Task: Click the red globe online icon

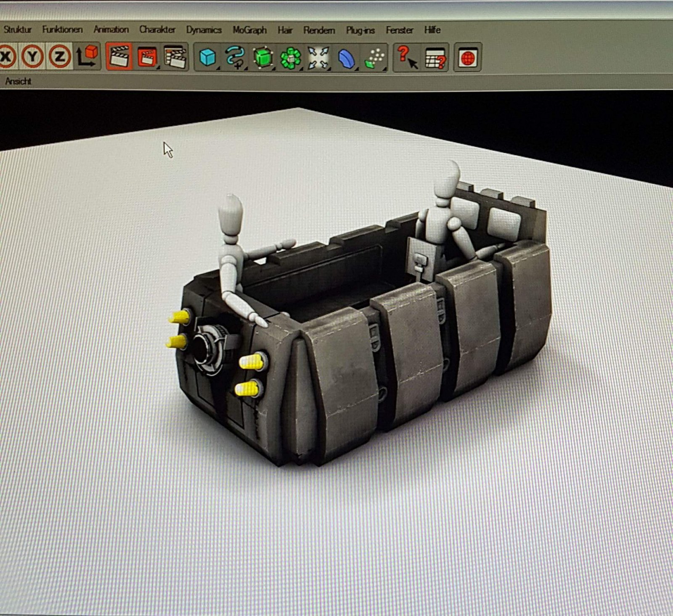Action: [468, 58]
